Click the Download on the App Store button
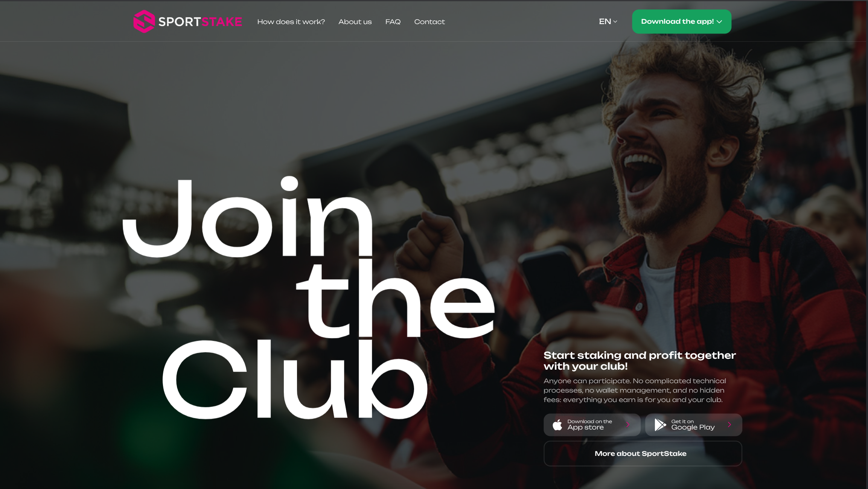The height and width of the screenshot is (489, 868). click(x=592, y=425)
